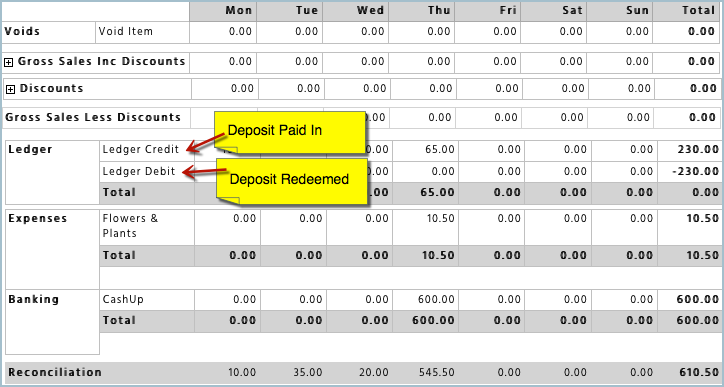Select the Sun column header

[638, 11]
